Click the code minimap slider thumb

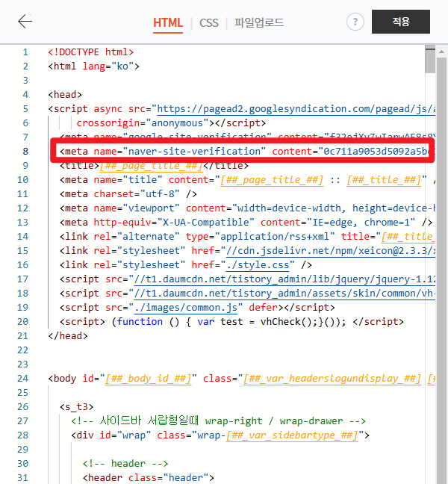click(430, 59)
